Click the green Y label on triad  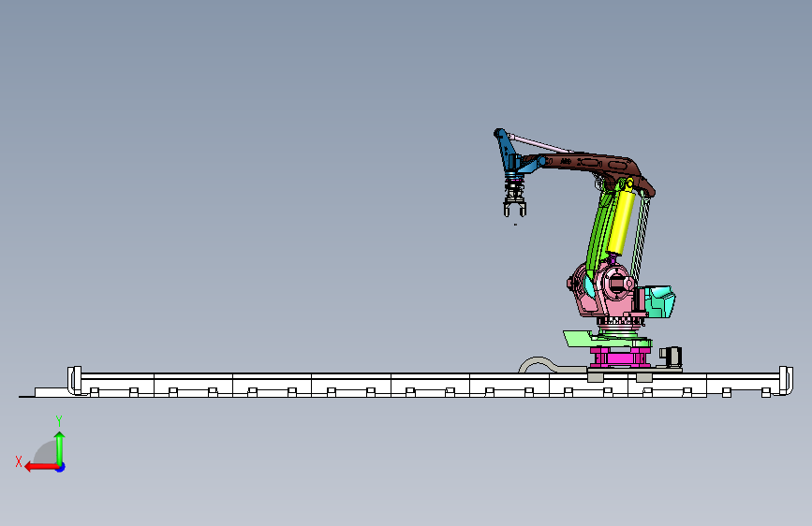coord(59,420)
